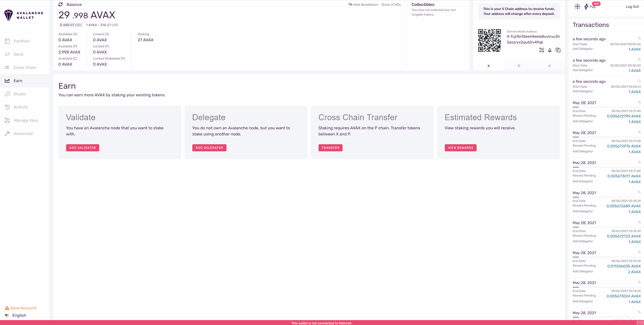
Task: Switch to the C chain address tab
Action: [549, 66]
